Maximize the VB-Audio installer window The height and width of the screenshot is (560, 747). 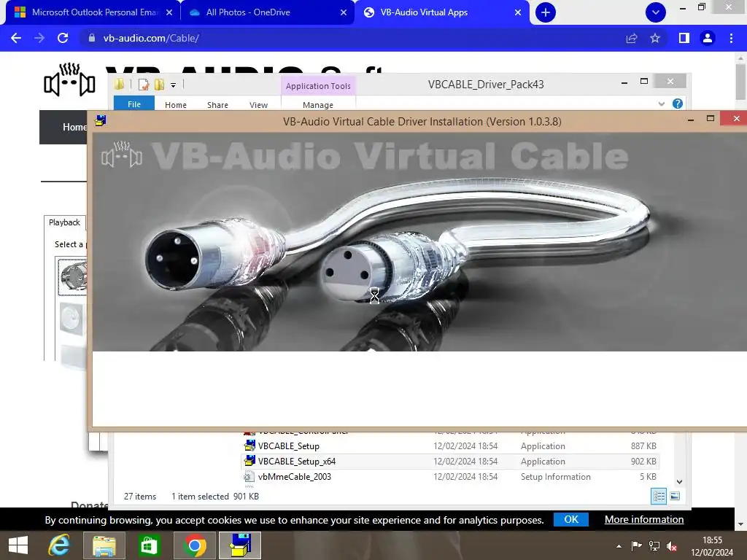point(711,119)
